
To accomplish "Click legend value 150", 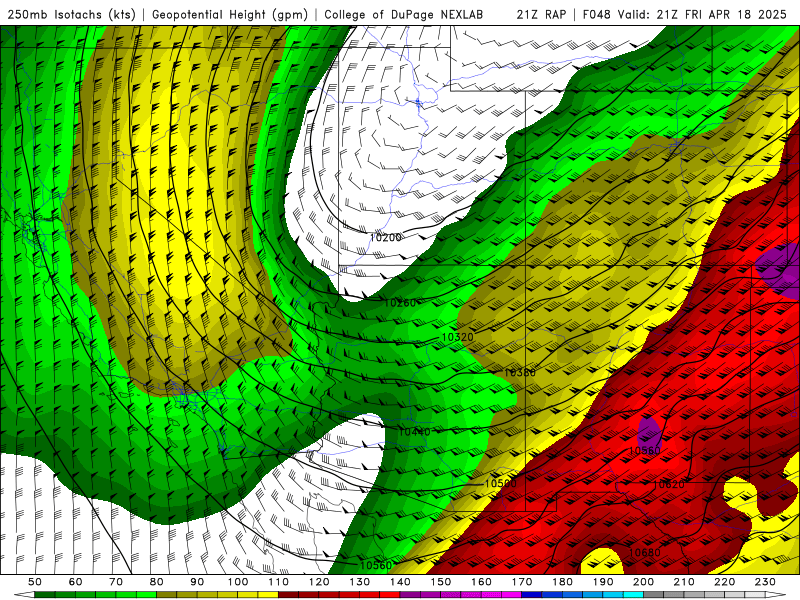I will point(441,582).
